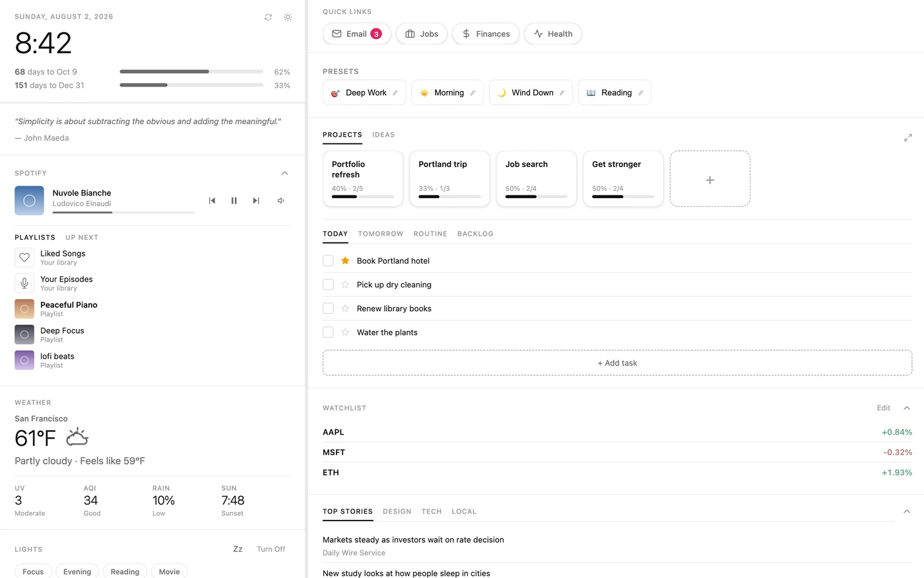Image resolution: width=924 pixels, height=578 pixels.
Task: Pause the Nuvole Bianche track
Action: [x=234, y=201]
